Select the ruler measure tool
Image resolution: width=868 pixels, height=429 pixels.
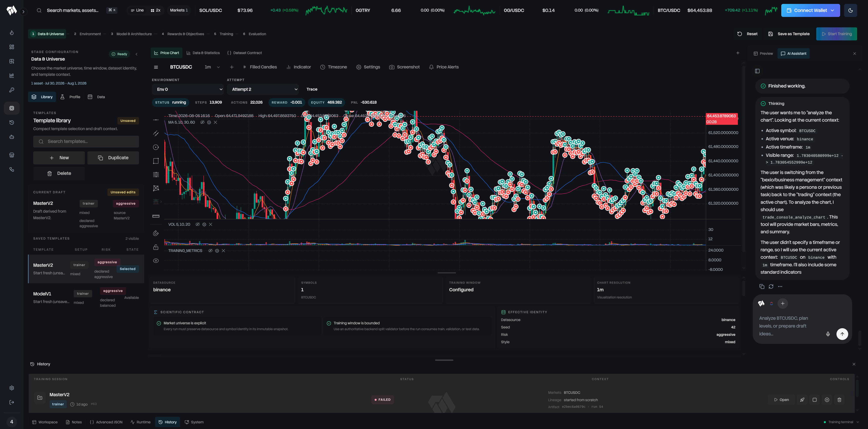point(156,216)
